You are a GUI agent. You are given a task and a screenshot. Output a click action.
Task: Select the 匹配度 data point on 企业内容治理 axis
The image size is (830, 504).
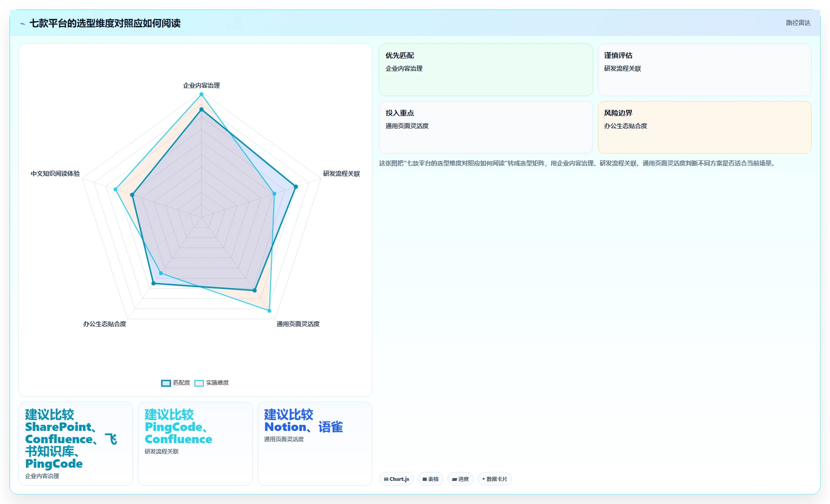coord(201,109)
